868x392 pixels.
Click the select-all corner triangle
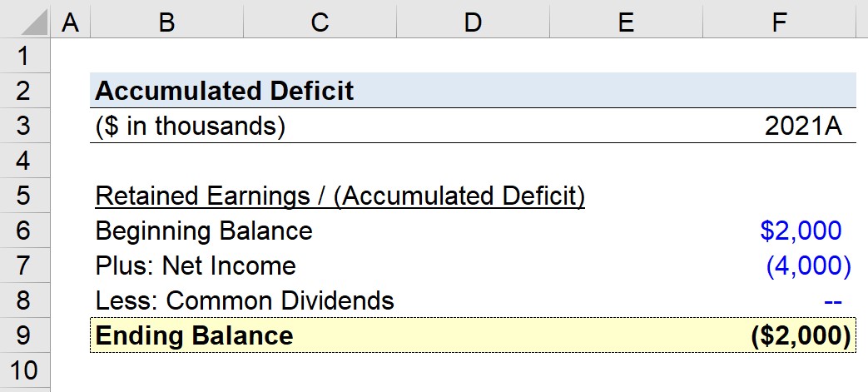25,19
